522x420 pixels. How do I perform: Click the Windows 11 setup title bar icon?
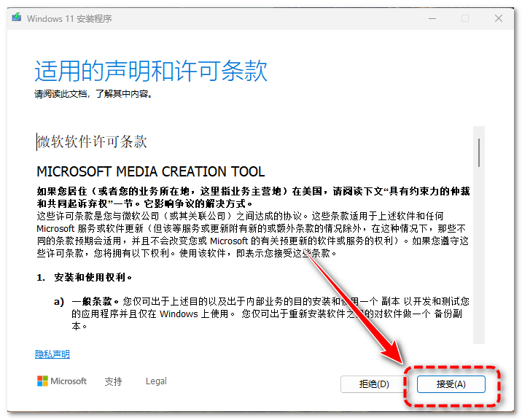click(17, 17)
